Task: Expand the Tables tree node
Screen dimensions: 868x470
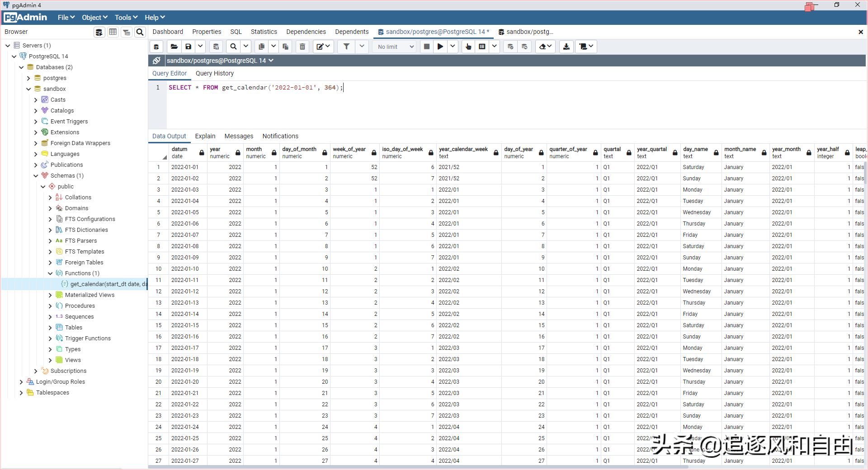Action: (x=50, y=328)
